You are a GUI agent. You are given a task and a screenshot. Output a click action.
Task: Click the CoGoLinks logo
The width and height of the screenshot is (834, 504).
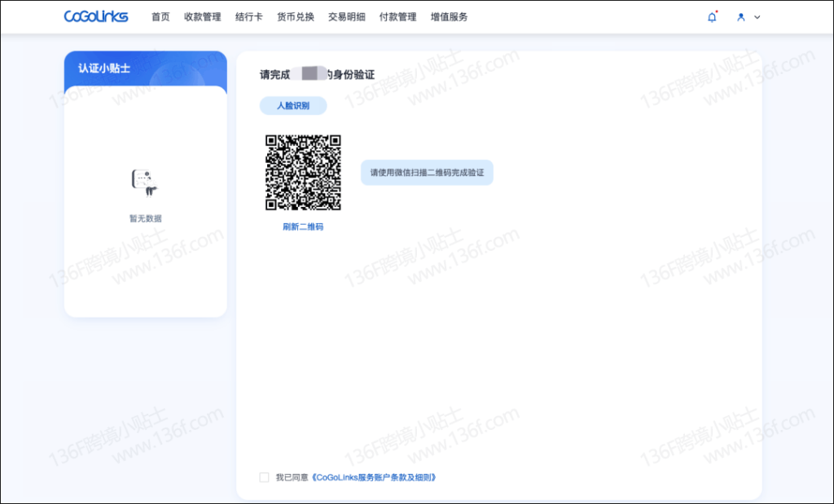pos(96,16)
